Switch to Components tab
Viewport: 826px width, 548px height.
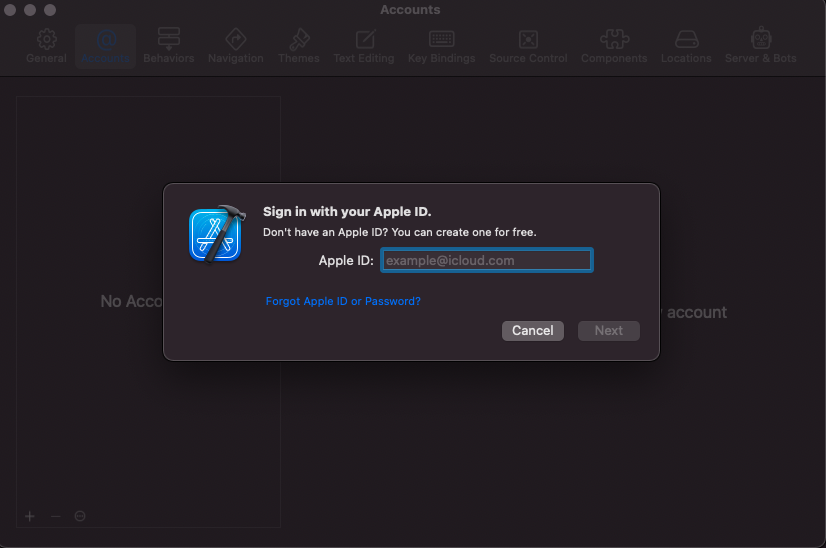coord(614,46)
